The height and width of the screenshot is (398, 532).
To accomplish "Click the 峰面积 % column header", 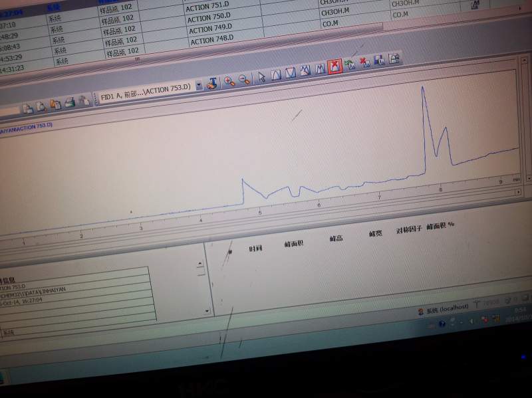I will tap(440, 225).
